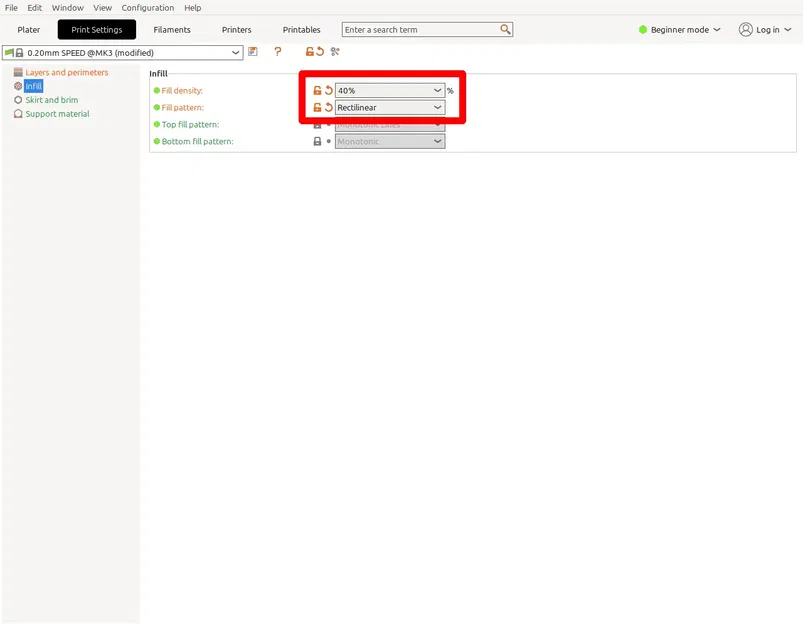Click the user account avatar icon
Image resolution: width=803 pixels, height=625 pixels.
(x=746, y=29)
